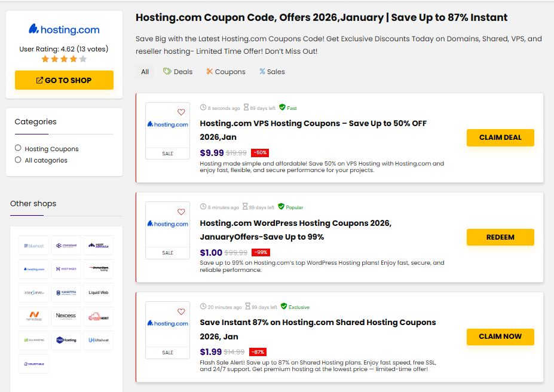This screenshot has width=554, height=392.
Task: Click the CLAIM DEAL button
Action: coord(500,137)
